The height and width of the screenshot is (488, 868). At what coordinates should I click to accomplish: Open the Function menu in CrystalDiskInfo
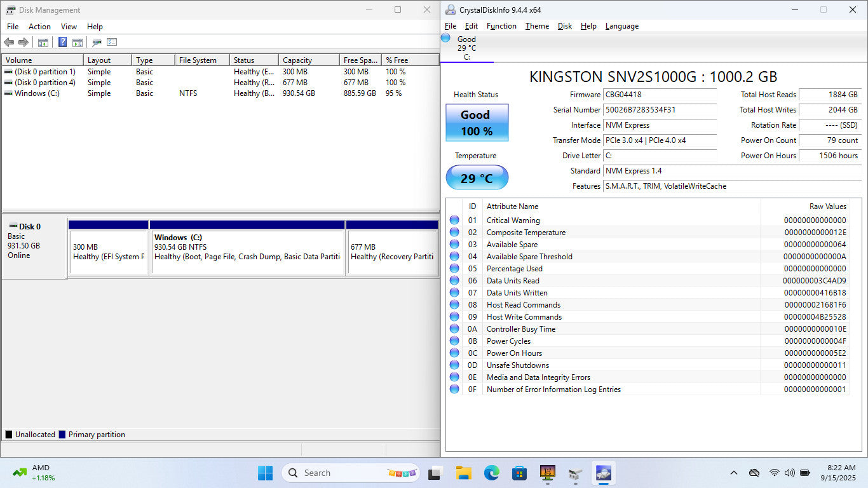click(x=501, y=26)
